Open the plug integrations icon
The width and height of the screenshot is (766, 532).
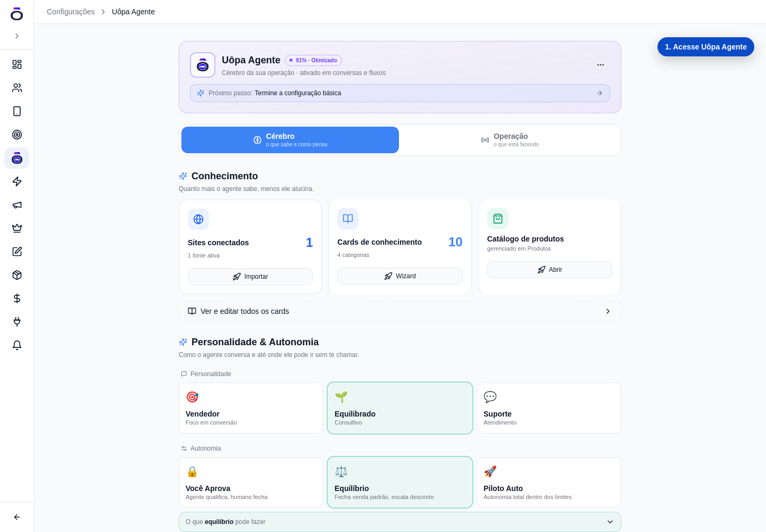(x=17, y=322)
